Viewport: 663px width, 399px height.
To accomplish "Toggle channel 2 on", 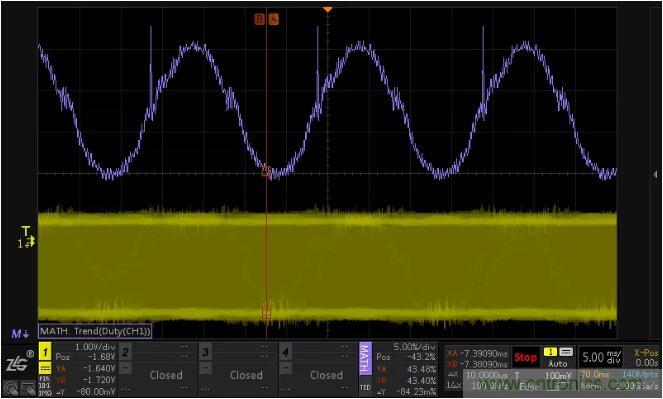I will (x=125, y=352).
